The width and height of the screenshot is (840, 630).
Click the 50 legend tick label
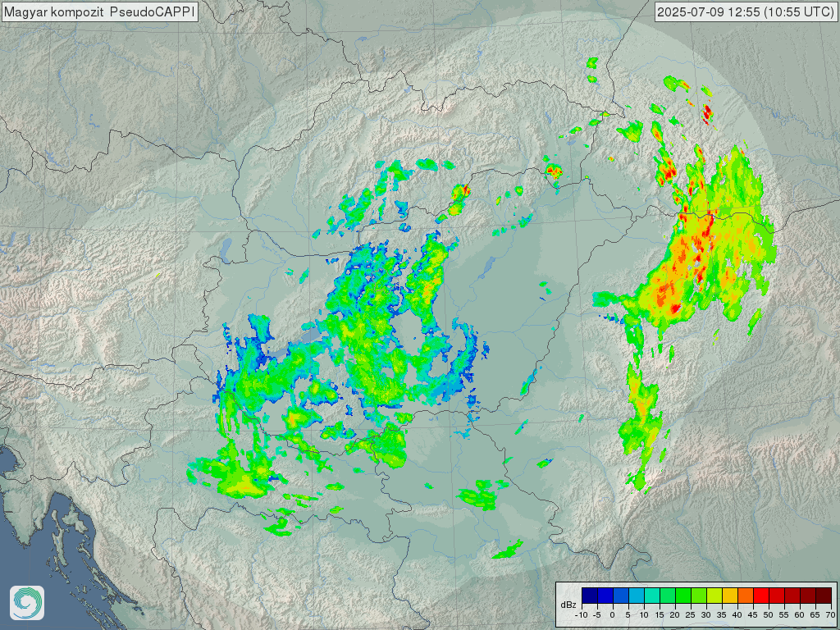point(768,615)
